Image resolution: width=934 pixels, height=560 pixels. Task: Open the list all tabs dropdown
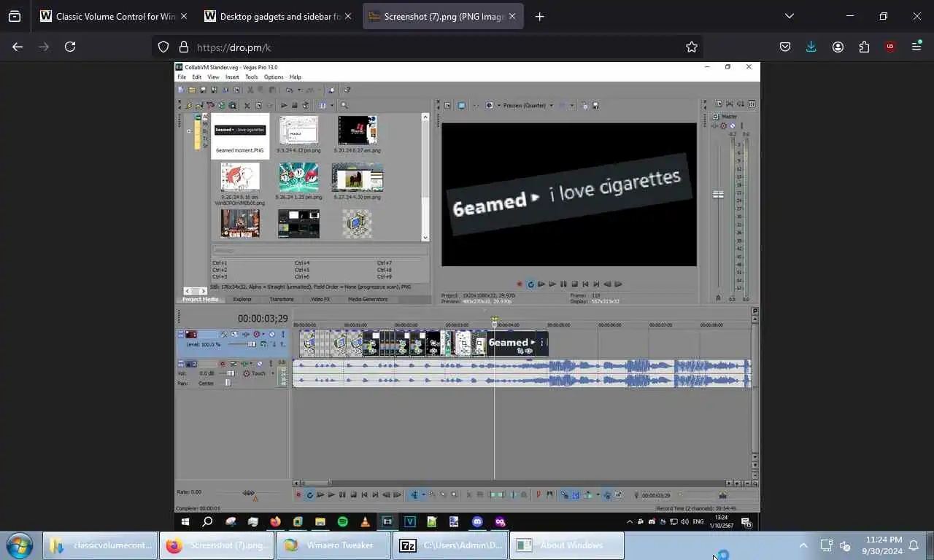tap(789, 16)
